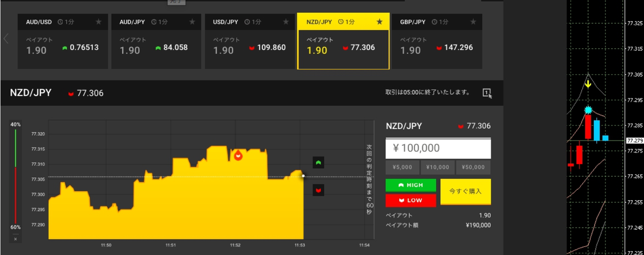This screenshot has width=644, height=255.
Task: Toggle the NZD/JPY favorite star
Action: [379, 22]
